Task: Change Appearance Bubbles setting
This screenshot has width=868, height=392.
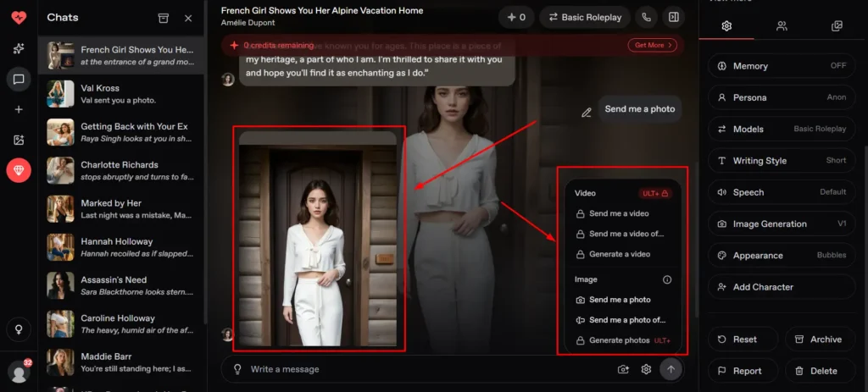Action: coord(782,256)
